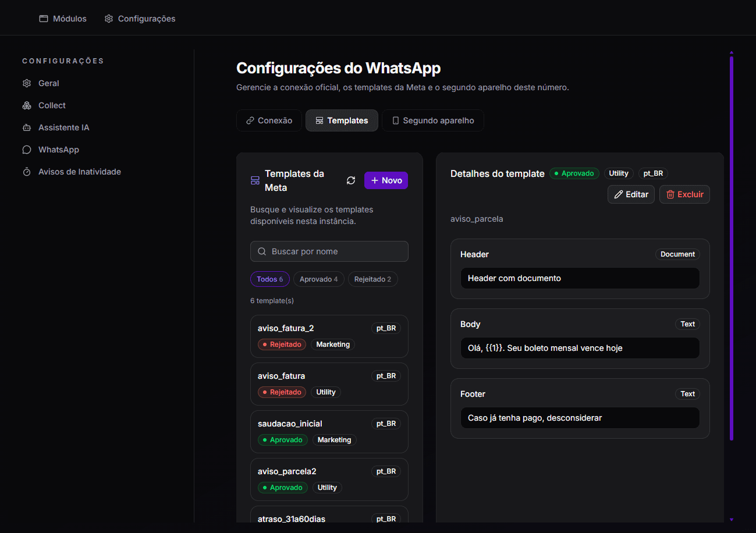Open the Geral settings page
Image resolution: width=756 pixels, height=533 pixels.
click(x=49, y=83)
